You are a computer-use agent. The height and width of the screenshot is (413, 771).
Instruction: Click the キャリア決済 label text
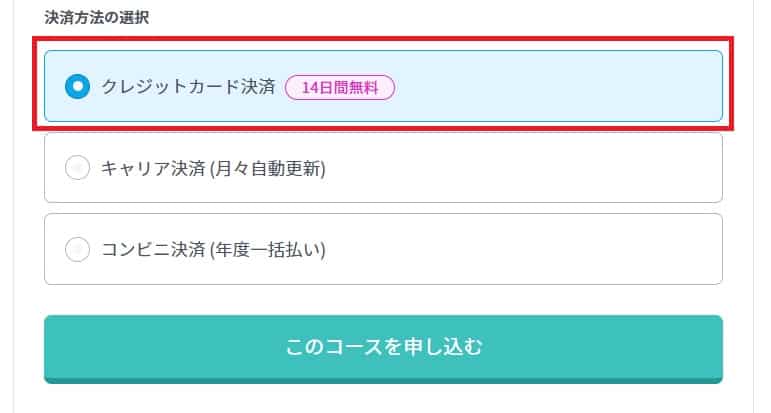(x=152, y=168)
